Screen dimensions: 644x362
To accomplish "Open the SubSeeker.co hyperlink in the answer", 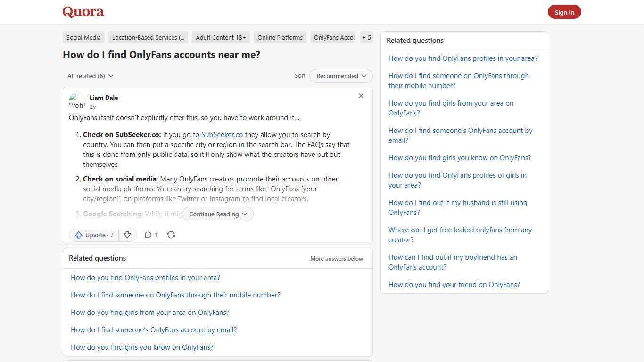I will pyautogui.click(x=222, y=134).
